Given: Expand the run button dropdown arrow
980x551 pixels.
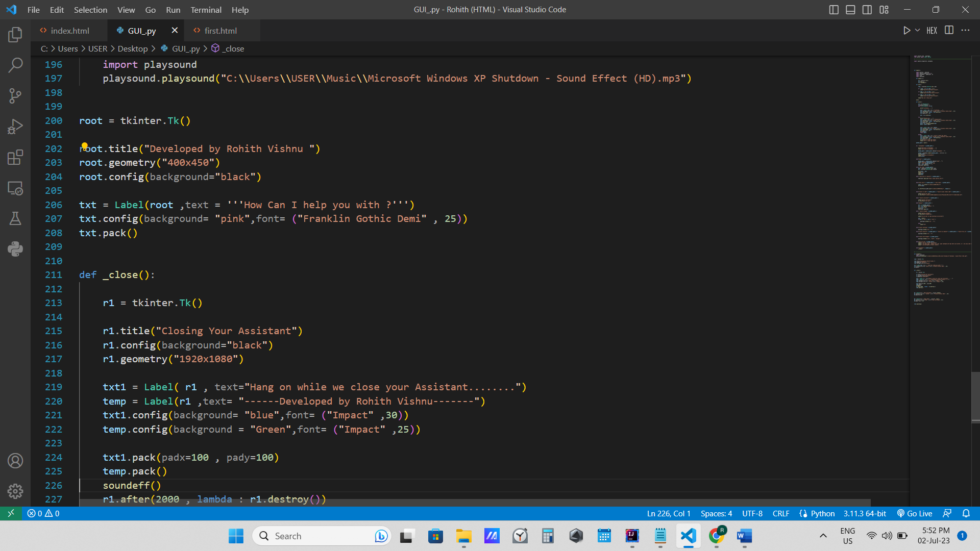Looking at the screenshot, I should [x=918, y=31].
